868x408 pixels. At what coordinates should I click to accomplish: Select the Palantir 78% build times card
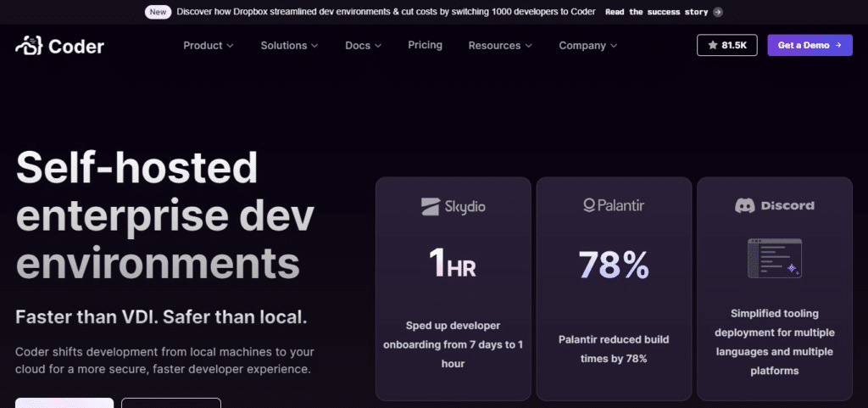[614, 288]
